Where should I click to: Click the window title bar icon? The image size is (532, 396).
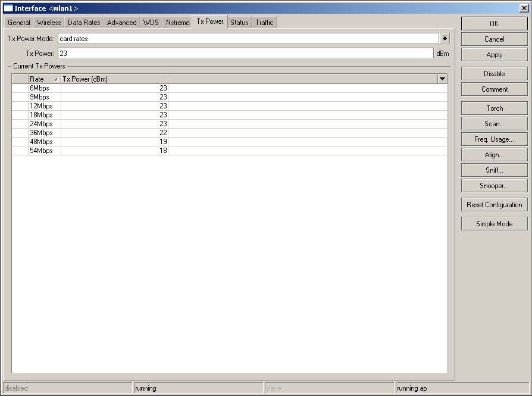click(x=8, y=8)
